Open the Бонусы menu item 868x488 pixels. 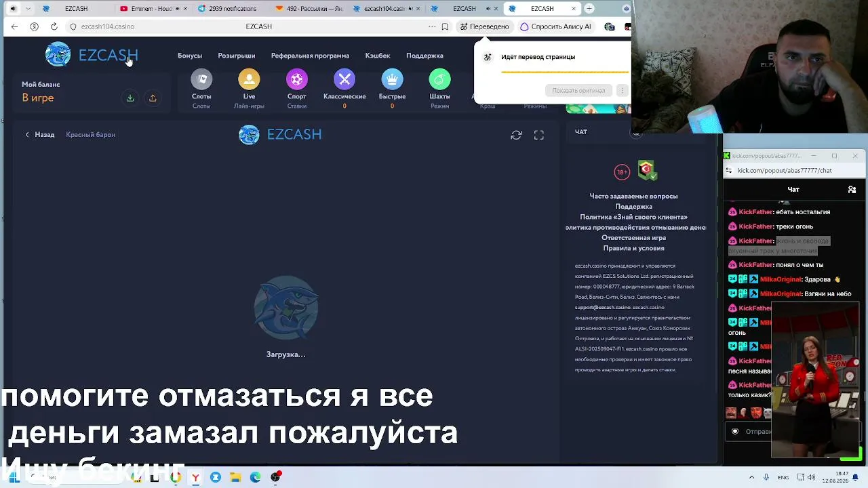click(190, 56)
